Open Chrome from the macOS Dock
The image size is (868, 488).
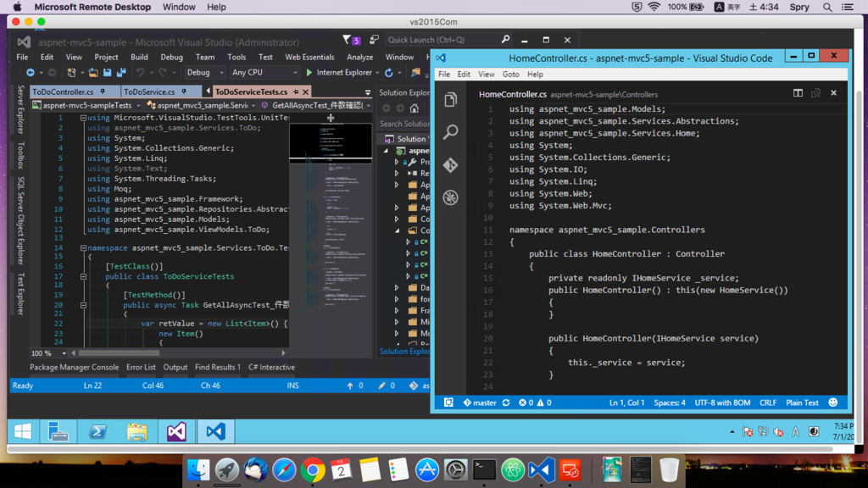pyautogui.click(x=313, y=470)
